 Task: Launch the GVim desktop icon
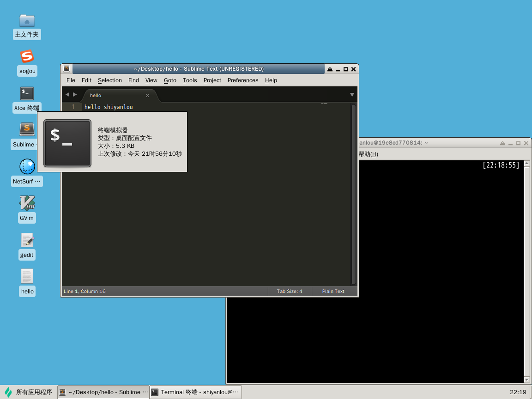click(x=27, y=203)
